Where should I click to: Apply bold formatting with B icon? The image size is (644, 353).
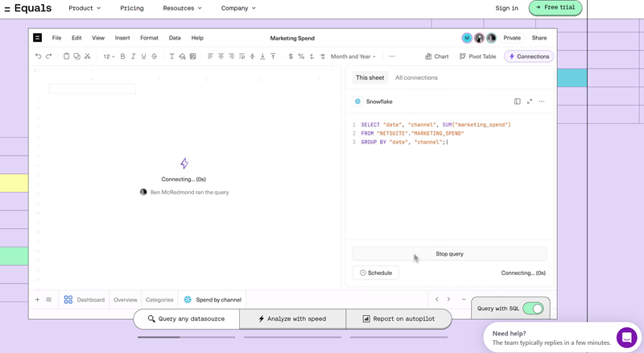point(123,56)
